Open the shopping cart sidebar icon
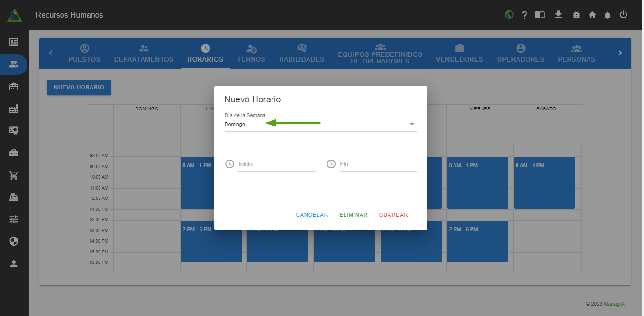The image size is (644, 316). [14, 175]
